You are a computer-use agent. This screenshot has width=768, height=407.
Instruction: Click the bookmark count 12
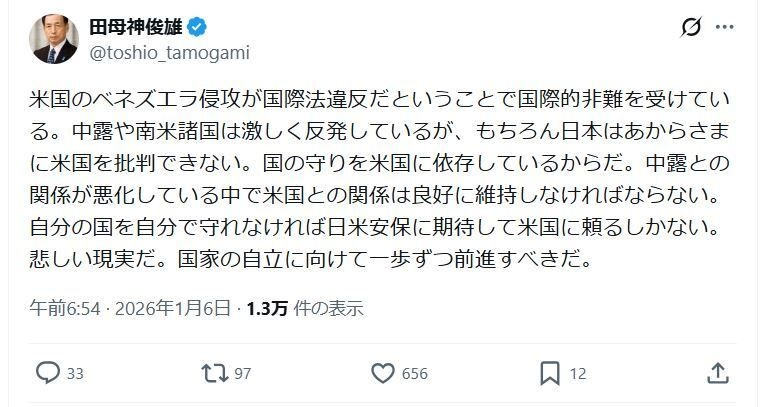coord(577,374)
